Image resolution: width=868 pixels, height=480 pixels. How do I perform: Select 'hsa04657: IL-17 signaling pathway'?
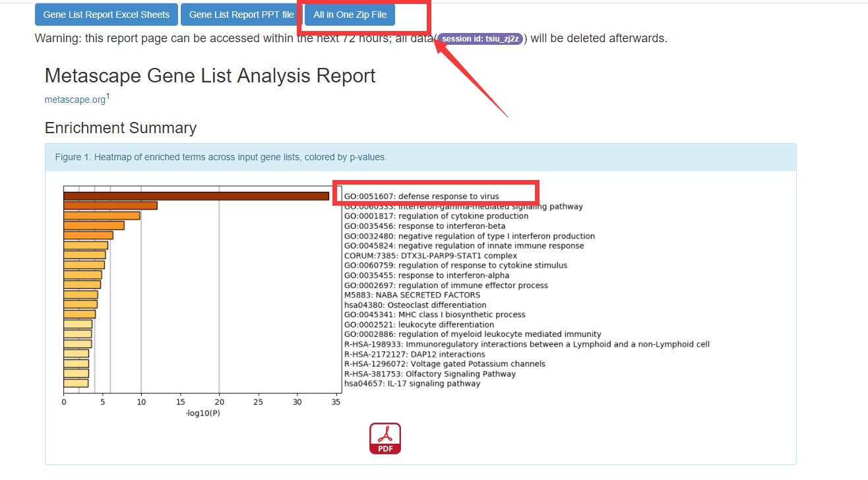coord(412,384)
